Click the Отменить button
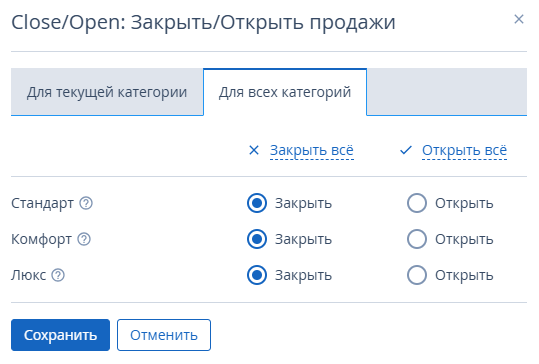The width and height of the screenshot is (539, 364). [x=164, y=335]
